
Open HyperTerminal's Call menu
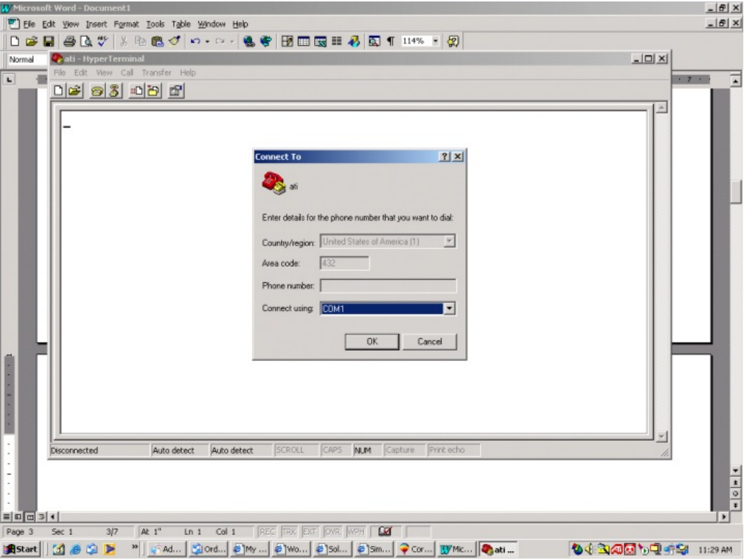click(127, 72)
